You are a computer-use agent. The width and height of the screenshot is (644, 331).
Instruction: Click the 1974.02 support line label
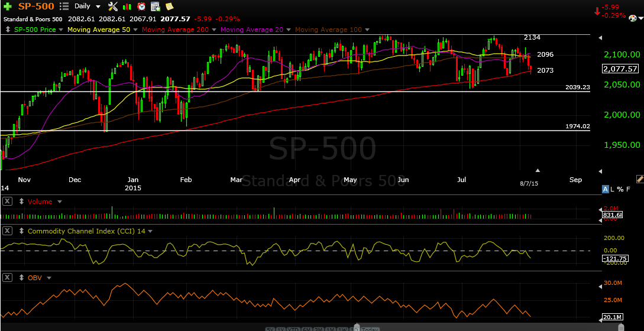click(577, 126)
